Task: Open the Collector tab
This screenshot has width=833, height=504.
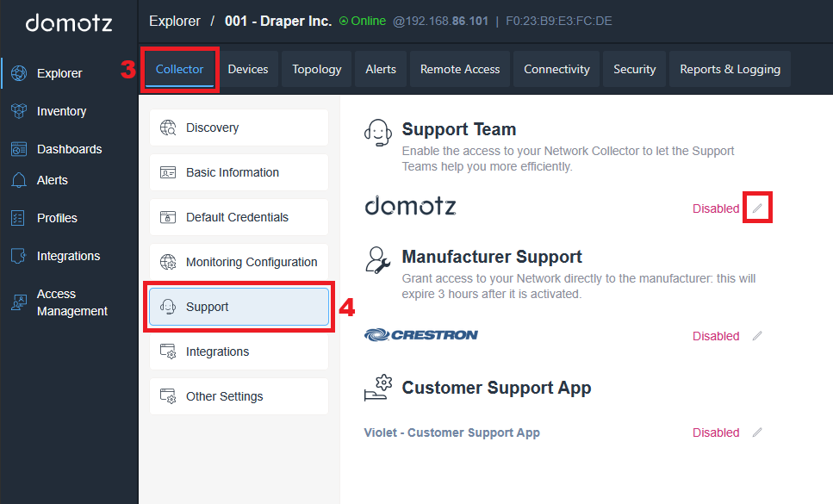Action: pyautogui.click(x=179, y=69)
